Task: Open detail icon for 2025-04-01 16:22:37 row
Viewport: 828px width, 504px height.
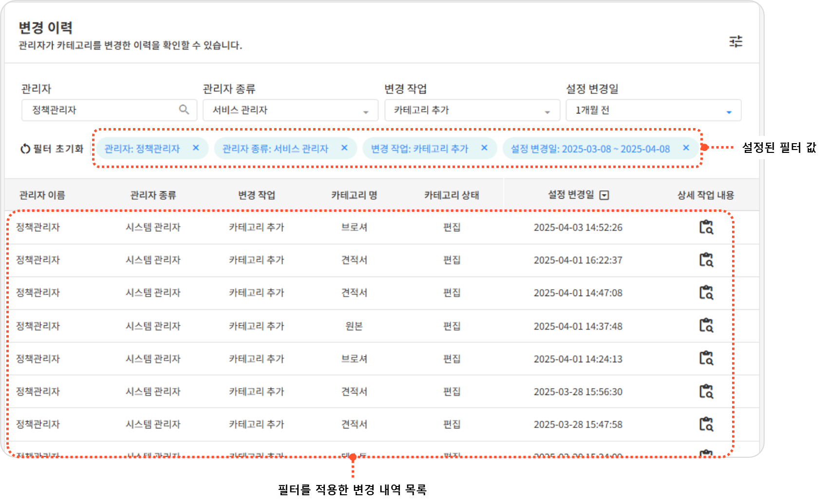Action: coord(706,260)
